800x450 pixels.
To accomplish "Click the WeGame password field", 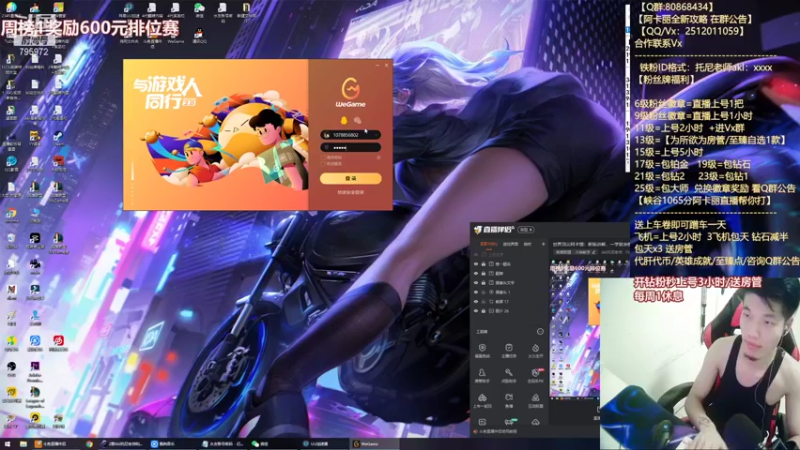I will coord(351,147).
